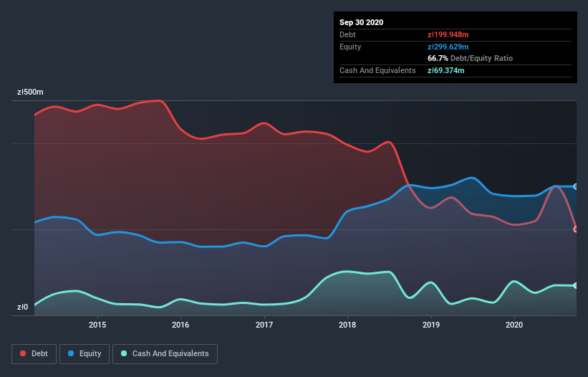The height and width of the screenshot is (377, 588).
Task: Click the Equity value zł299.629m
Action: coord(448,47)
